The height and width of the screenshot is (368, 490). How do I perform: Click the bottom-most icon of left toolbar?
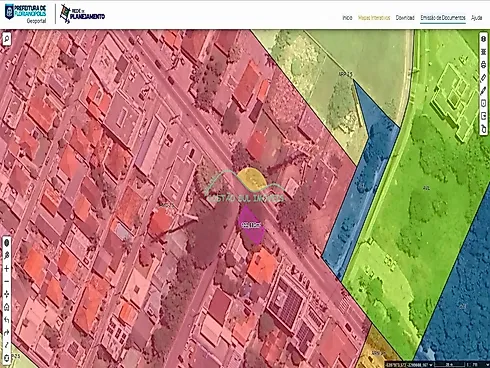7,358
